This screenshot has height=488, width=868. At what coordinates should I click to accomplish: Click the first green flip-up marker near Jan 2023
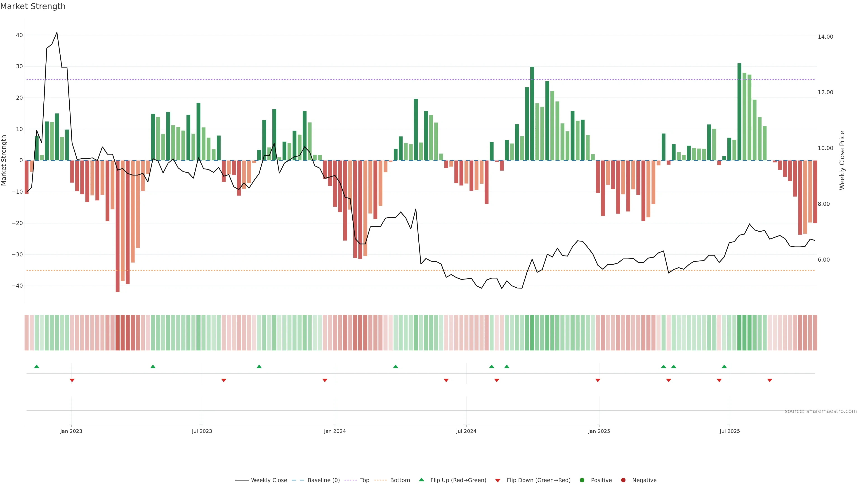(x=37, y=366)
